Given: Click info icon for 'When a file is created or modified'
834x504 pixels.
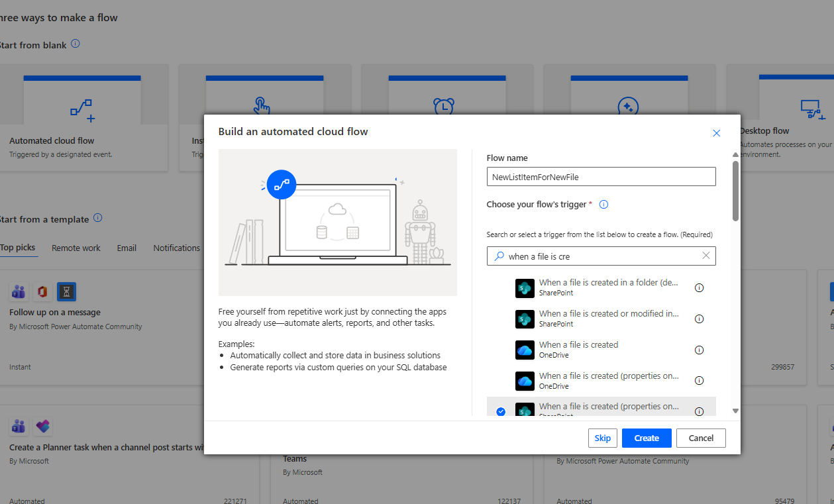Looking at the screenshot, I should (x=699, y=319).
